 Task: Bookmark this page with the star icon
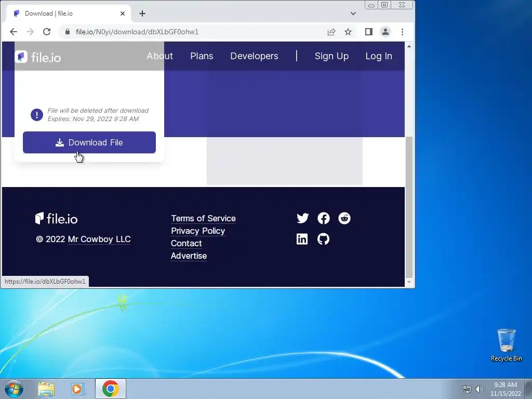[348, 32]
